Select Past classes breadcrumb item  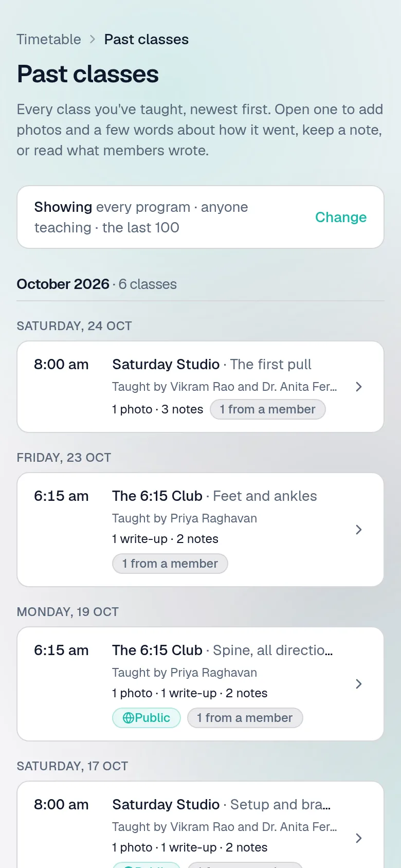tap(147, 39)
